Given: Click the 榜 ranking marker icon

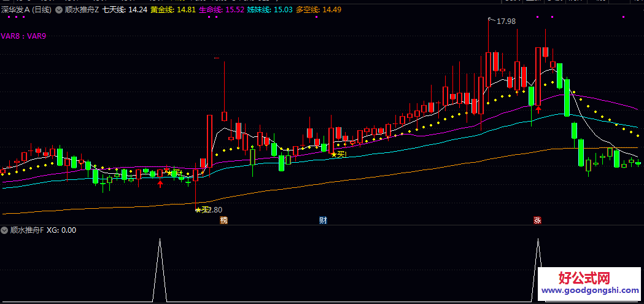Looking at the screenshot, I should 224,220.
